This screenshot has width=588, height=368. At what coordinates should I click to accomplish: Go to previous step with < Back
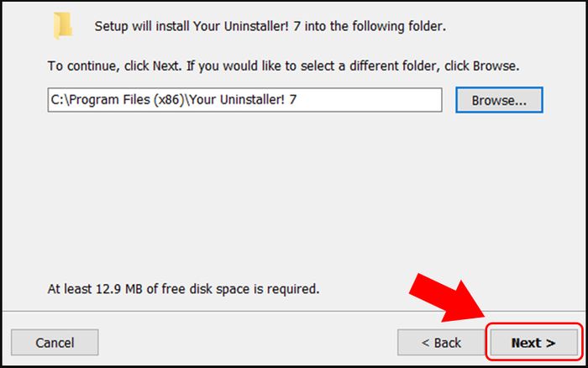click(x=441, y=343)
